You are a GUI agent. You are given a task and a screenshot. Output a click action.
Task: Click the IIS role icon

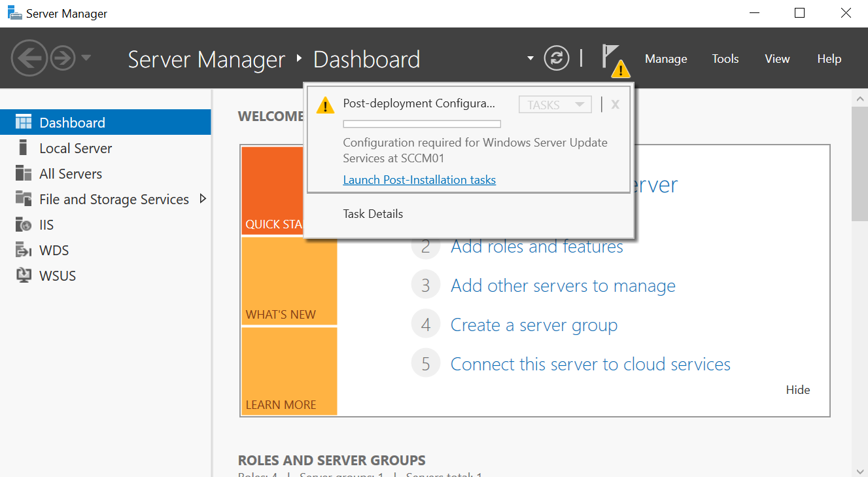(24, 224)
